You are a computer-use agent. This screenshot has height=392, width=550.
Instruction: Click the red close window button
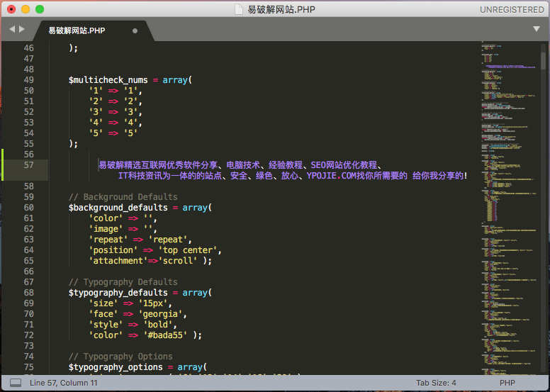(11, 9)
